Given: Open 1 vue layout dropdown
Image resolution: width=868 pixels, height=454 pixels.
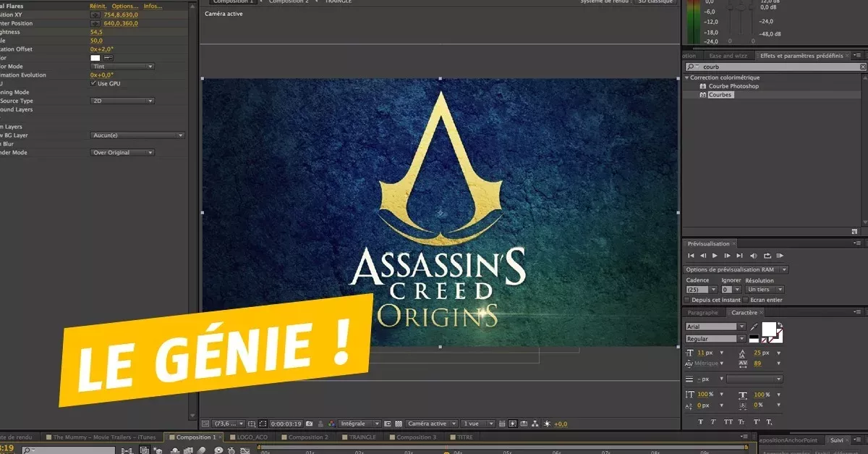Looking at the screenshot, I should (x=478, y=424).
